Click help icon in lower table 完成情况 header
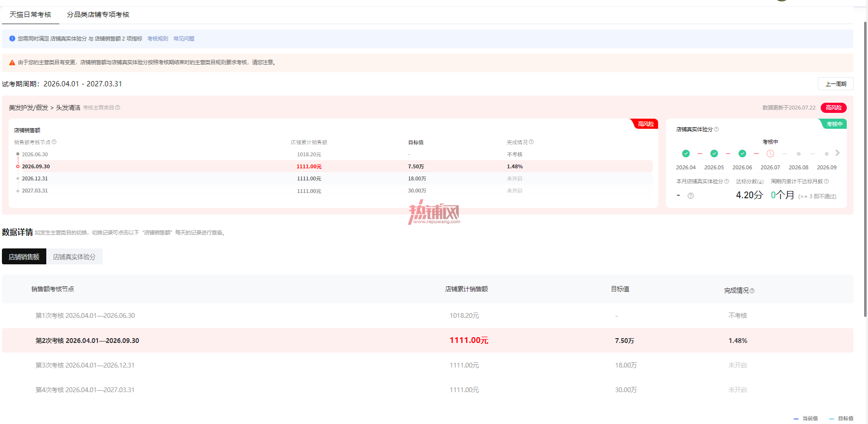Viewport: 868px width, 424px height. click(x=752, y=290)
